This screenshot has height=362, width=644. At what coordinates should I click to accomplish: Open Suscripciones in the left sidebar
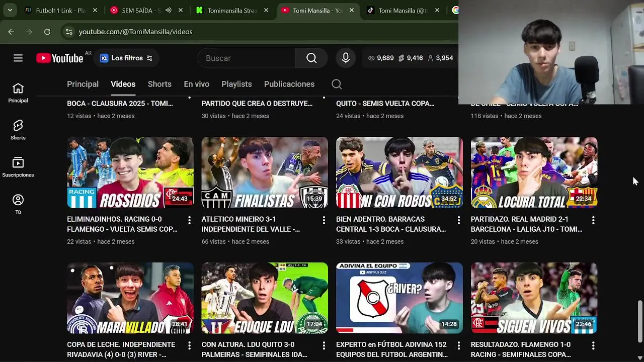point(18,167)
